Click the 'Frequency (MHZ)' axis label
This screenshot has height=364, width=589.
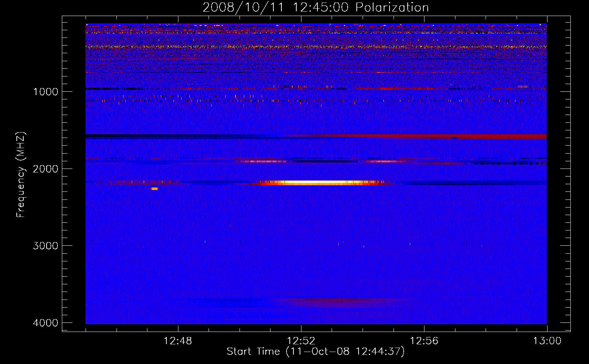tap(21, 175)
